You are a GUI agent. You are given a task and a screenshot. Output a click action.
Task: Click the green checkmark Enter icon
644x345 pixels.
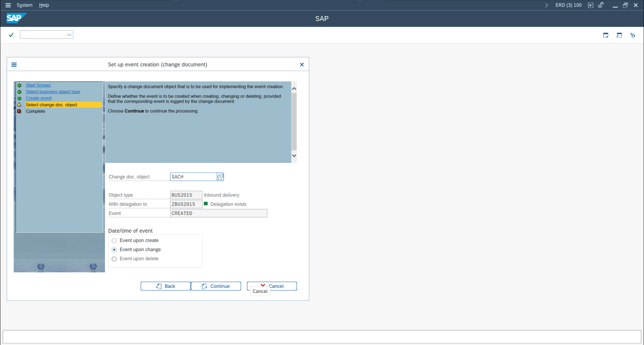click(11, 35)
